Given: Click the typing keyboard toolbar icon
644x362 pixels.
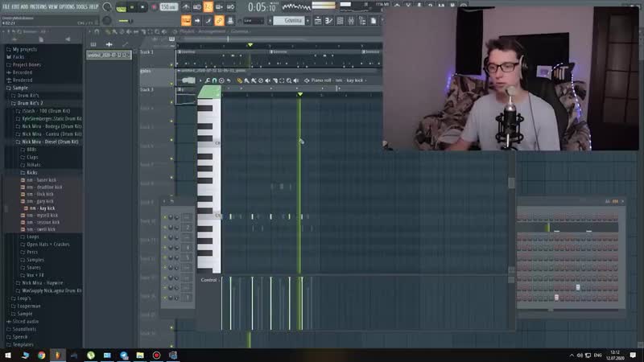Looking at the screenshot, I should 208,21.
